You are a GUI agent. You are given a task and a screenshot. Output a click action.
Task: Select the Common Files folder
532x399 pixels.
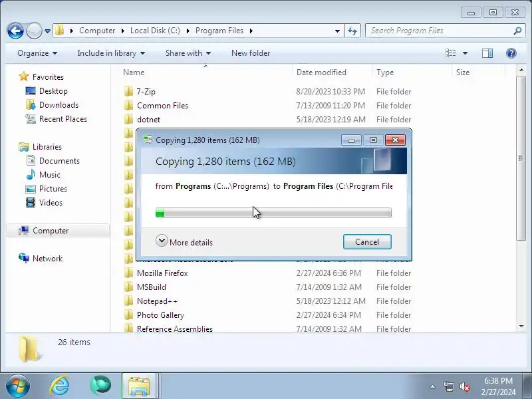click(x=162, y=106)
